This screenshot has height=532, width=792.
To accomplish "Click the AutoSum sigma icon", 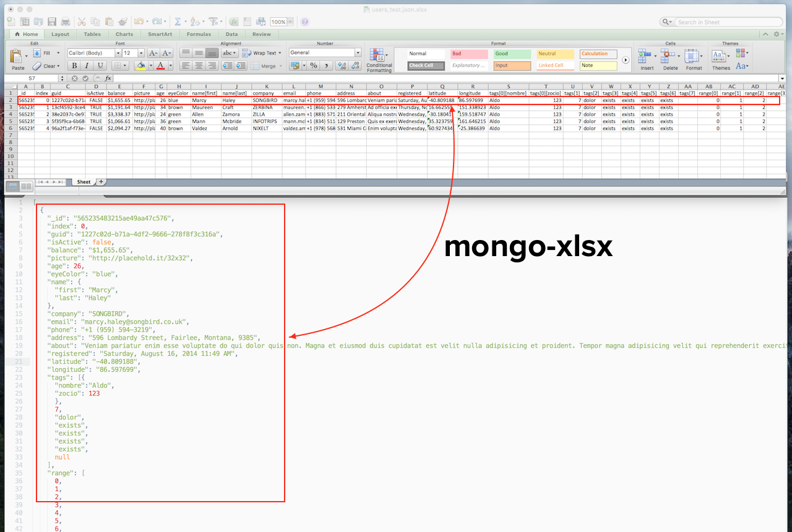I will coord(178,22).
